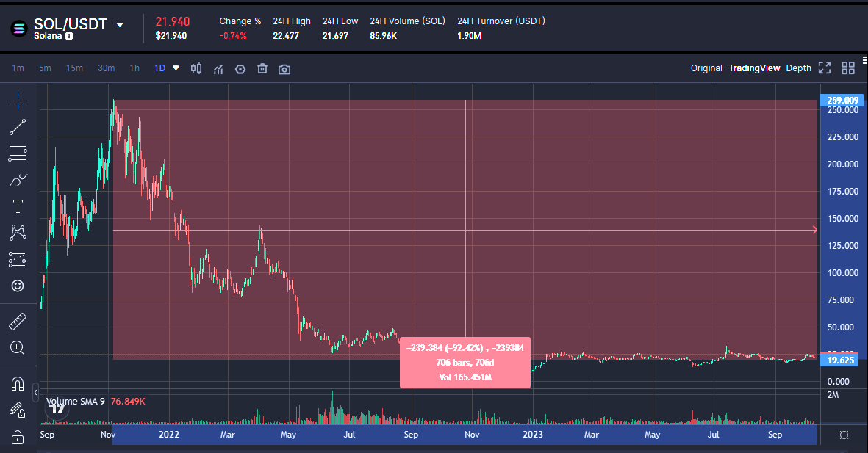This screenshot has width=868, height=453.
Task: Select the long position forecast tool
Action: coord(18,259)
